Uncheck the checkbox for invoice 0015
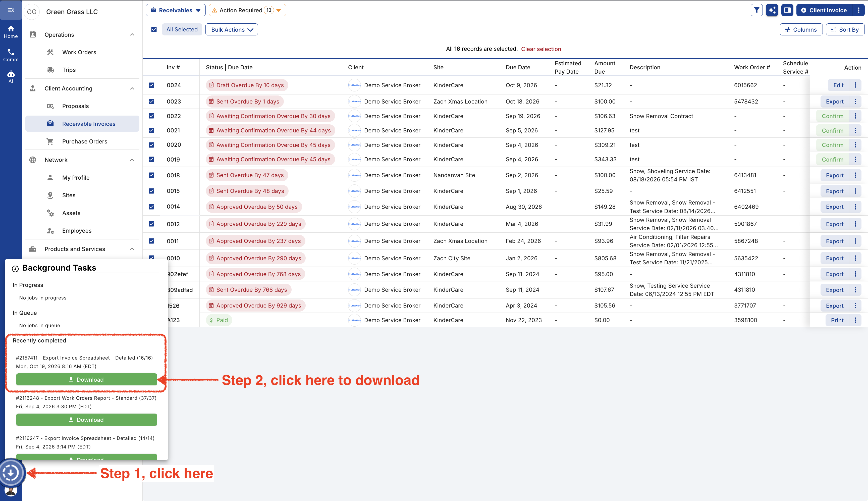 (x=151, y=191)
